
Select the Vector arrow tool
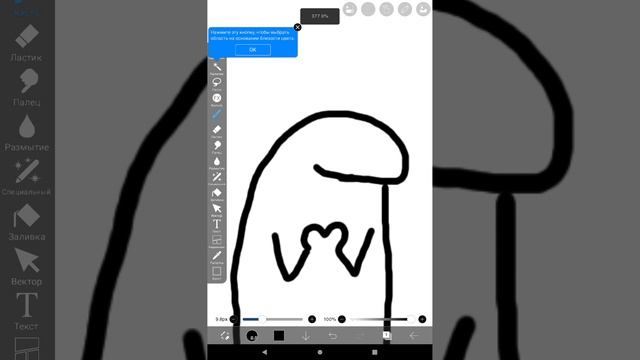(x=217, y=209)
